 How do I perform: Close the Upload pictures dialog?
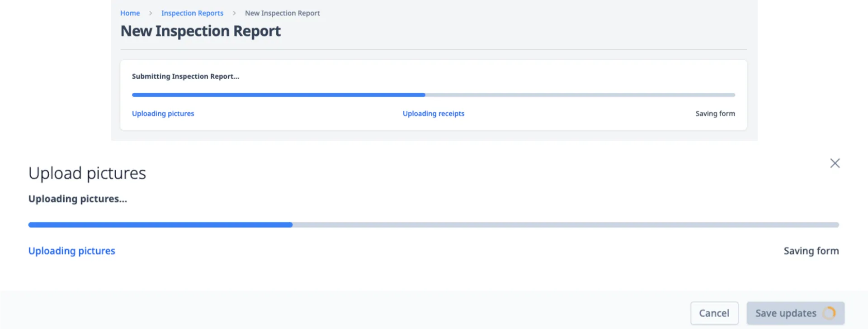coord(835,163)
